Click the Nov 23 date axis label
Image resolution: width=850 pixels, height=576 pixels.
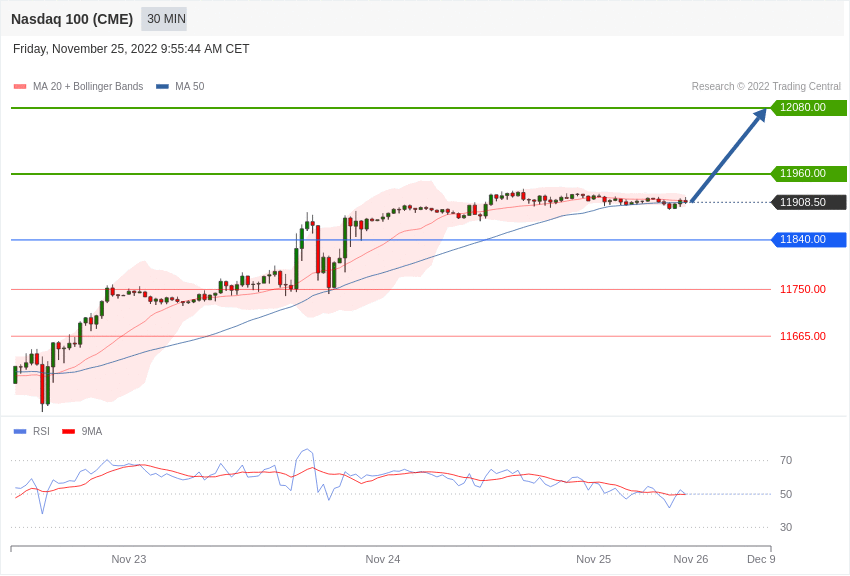tap(129, 559)
